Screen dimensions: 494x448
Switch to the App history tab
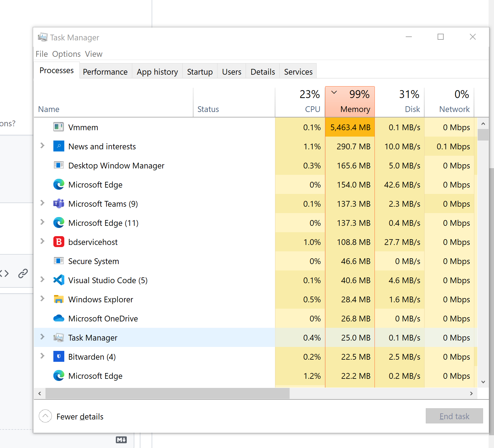157,72
